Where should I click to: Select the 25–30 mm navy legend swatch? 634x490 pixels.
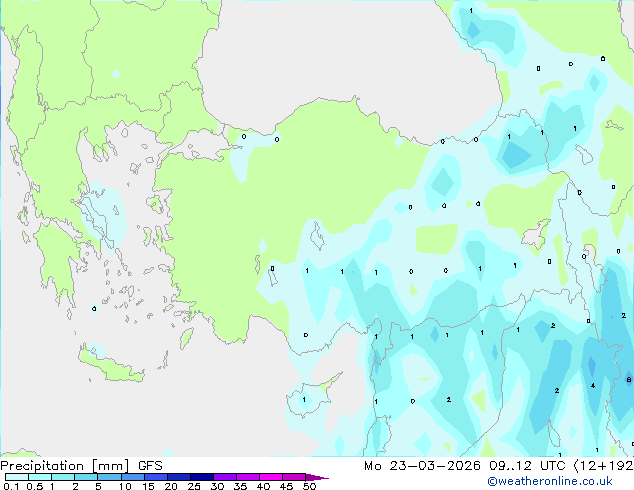click(201, 477)
